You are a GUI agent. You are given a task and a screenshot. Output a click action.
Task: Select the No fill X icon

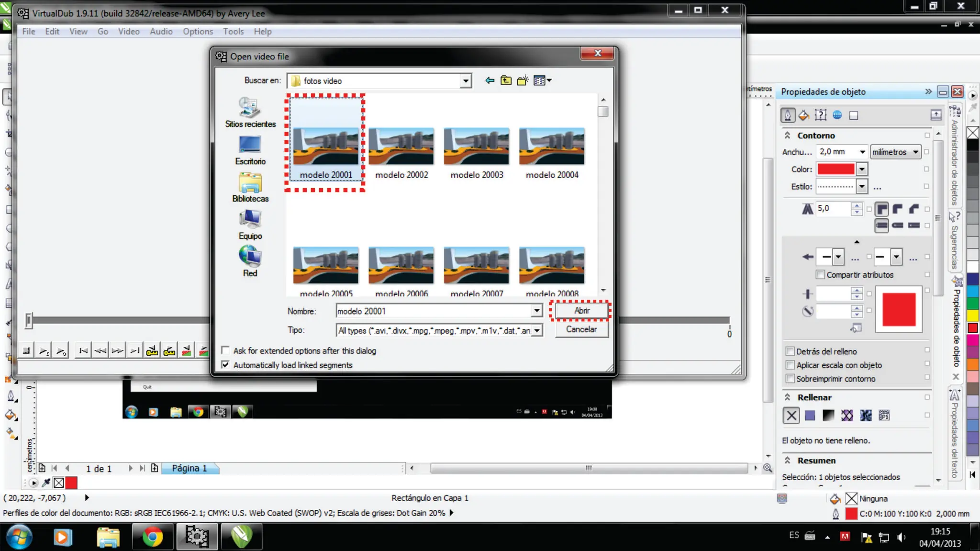point(791,415)
